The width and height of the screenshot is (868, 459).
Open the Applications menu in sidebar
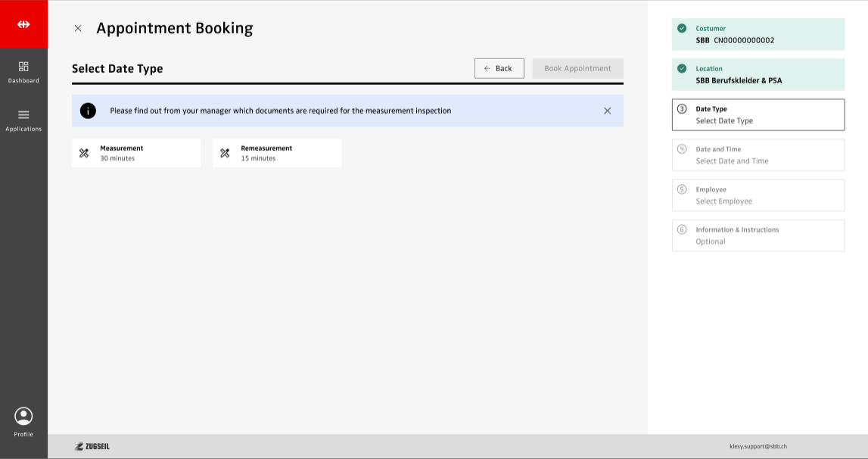(x=23, y=120)
